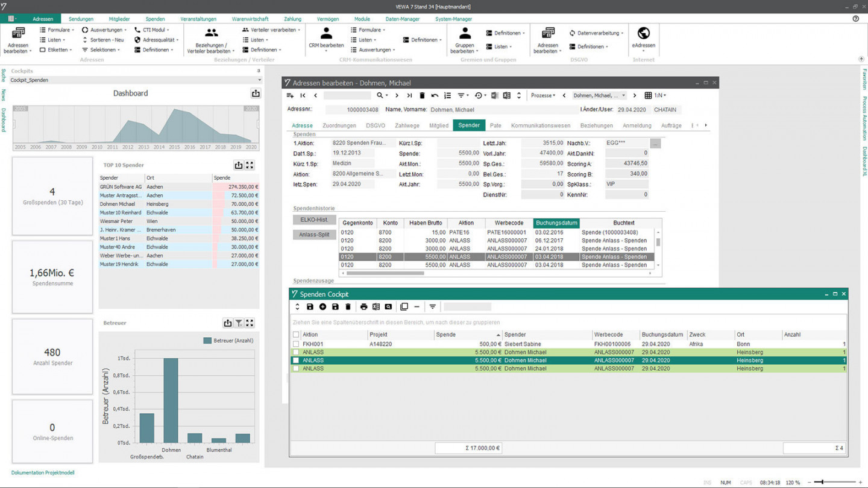The height and width of the screenshot is (488, 868).
Task: Check the FKH001 row checkbox
Action: click(x=296, y=344)
